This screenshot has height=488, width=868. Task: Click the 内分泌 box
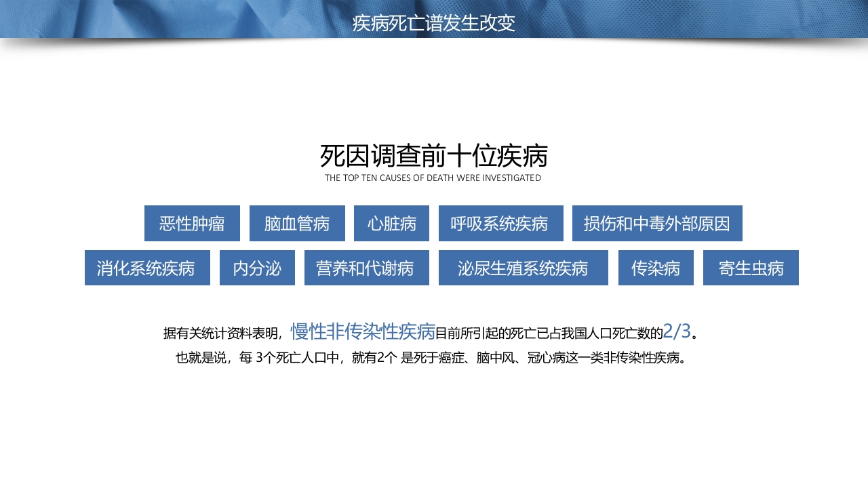(257, 268)
